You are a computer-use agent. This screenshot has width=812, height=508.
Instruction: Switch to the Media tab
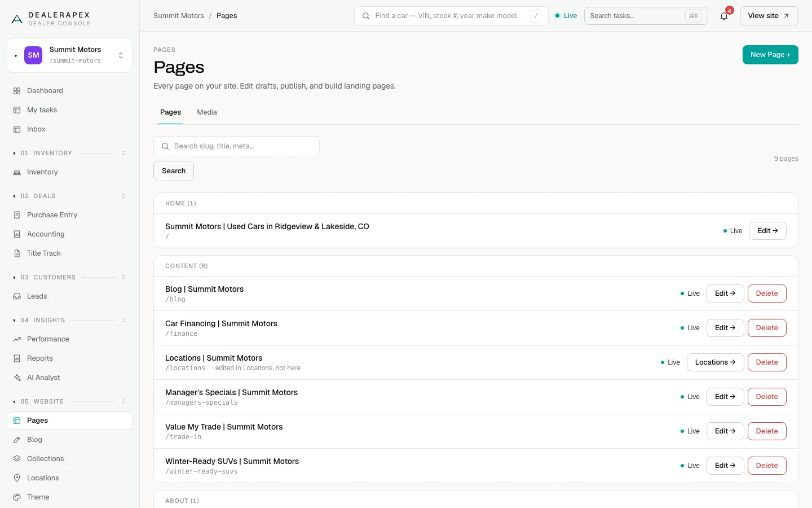point(207,112)
